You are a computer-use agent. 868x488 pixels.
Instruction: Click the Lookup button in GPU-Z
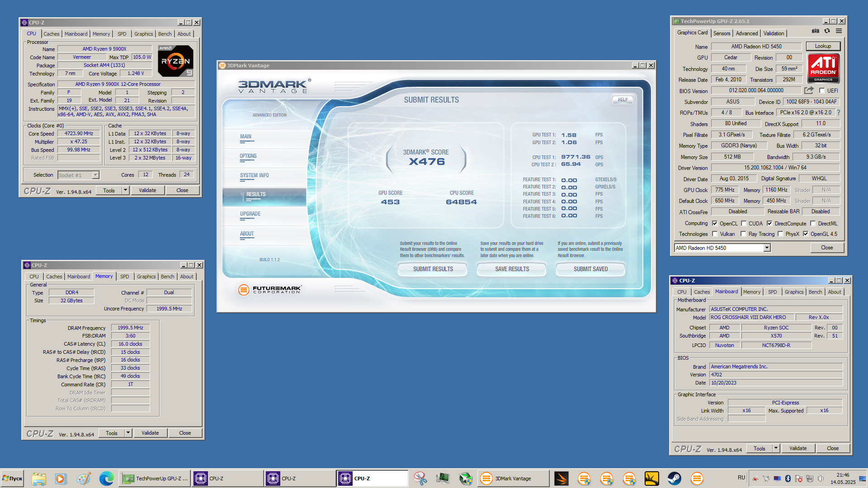pos(823,46)
